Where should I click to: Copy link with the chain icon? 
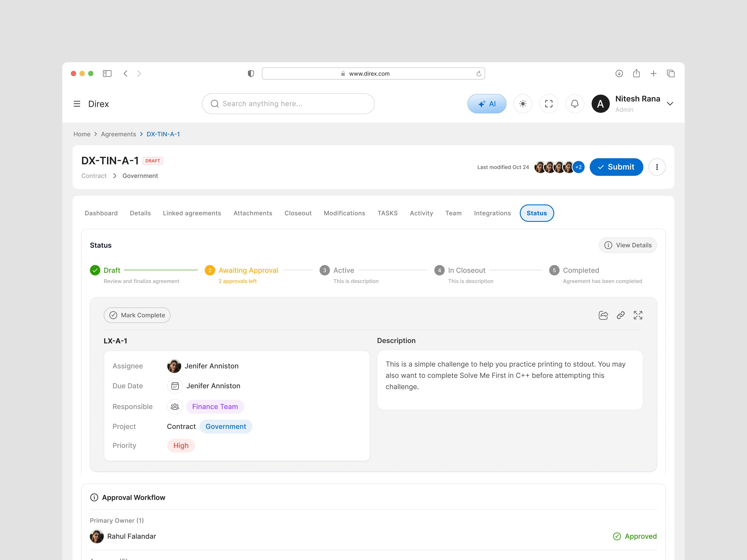(621, 315)
